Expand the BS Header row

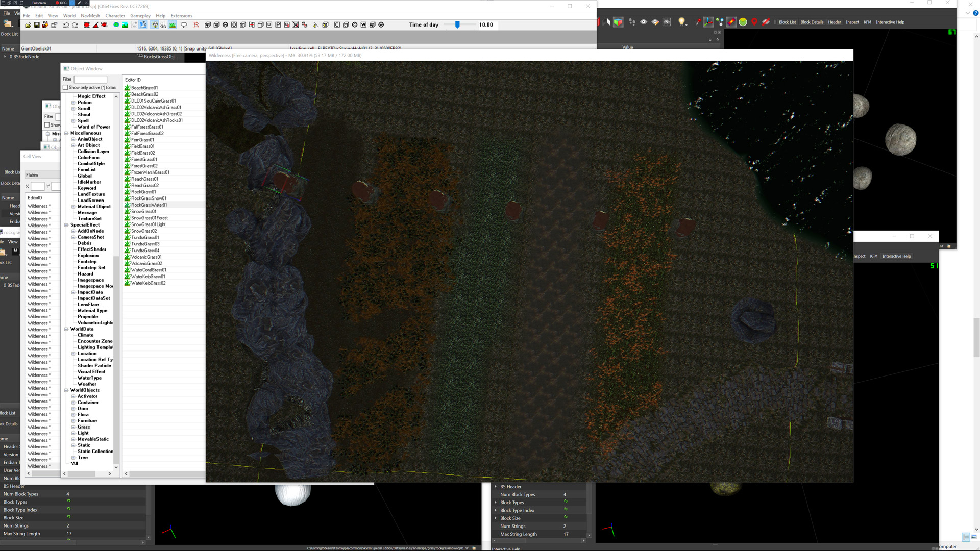pyautogui.click(x=496, y=487)
